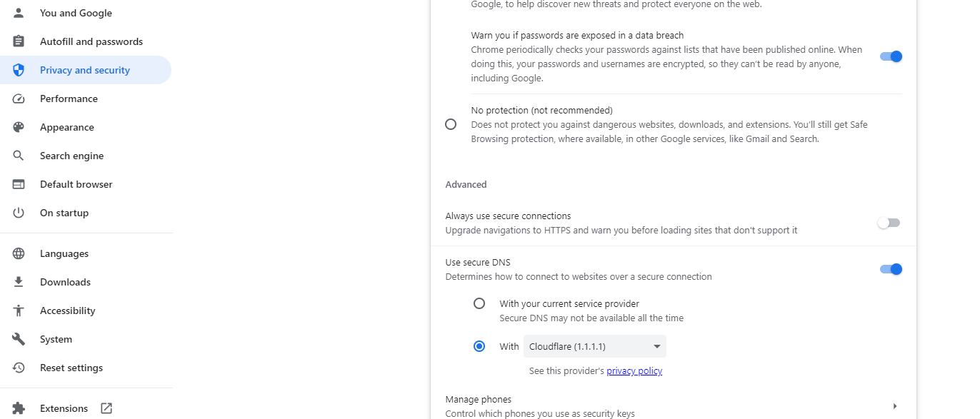
Task: Select the No protection radio button
Action: (x=451, y=123)
